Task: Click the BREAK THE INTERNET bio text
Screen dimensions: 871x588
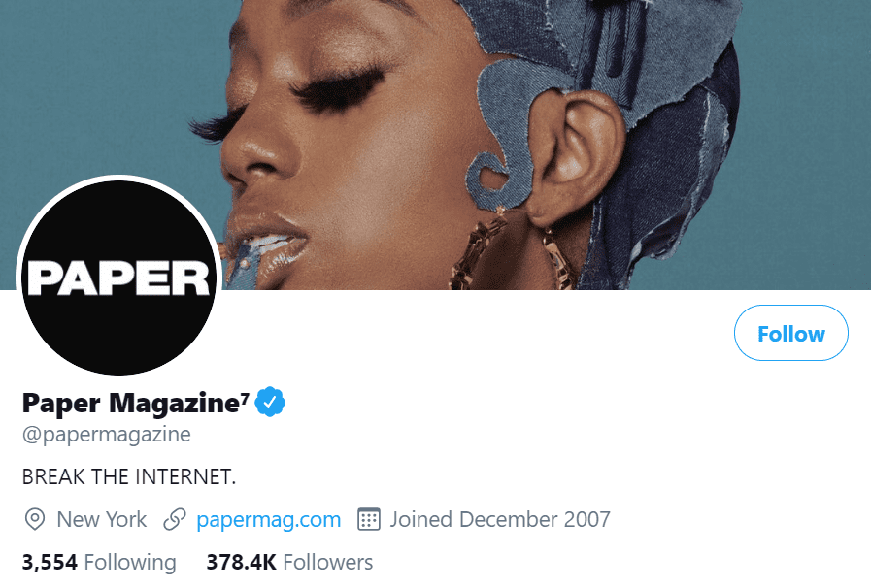Action: [129, 477]
